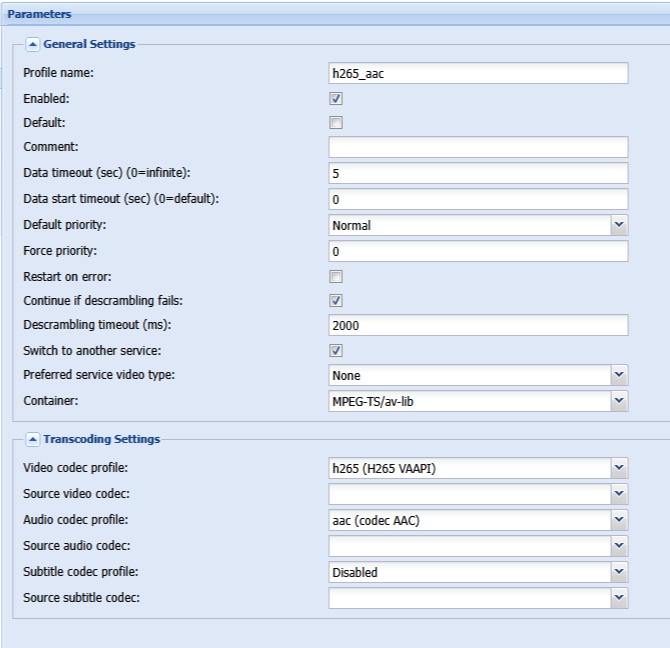Focus the Data timeout input field

pyautogui.click(x=478, y=173)
